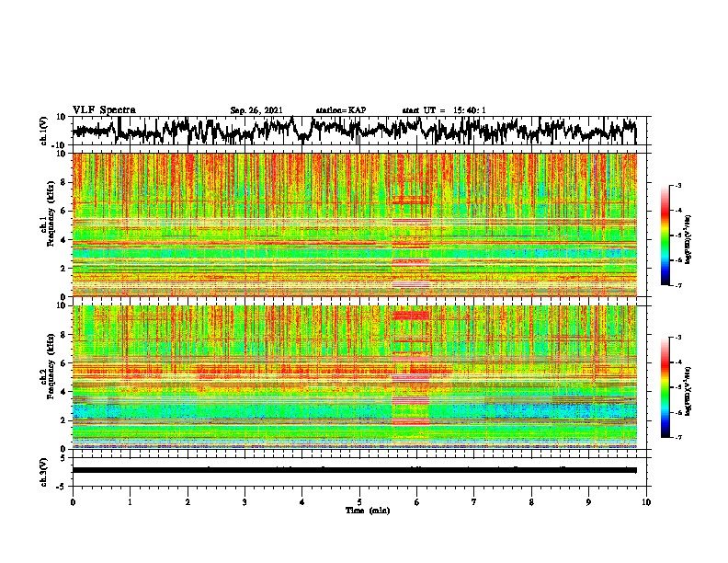This screenshot has width=728, height=563.
Task: Click the ch.1 color bar log(PSD) unit label
Action: coord(688,239)
